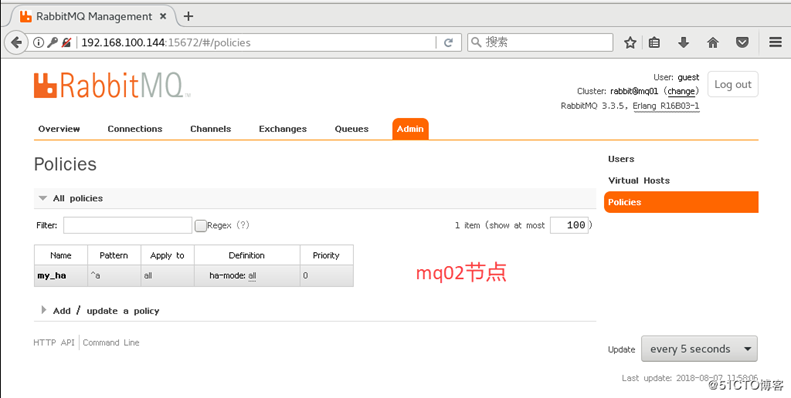The image size is (791, 398).
Task: Go to the Firefox home icon
Action: point(713,42)
